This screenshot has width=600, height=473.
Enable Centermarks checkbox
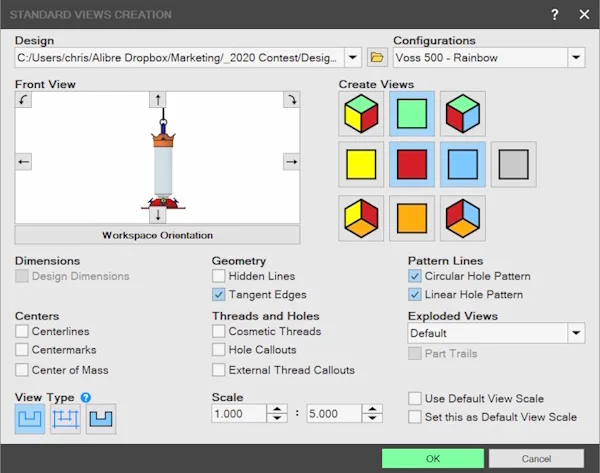click(x=22, y=349)
